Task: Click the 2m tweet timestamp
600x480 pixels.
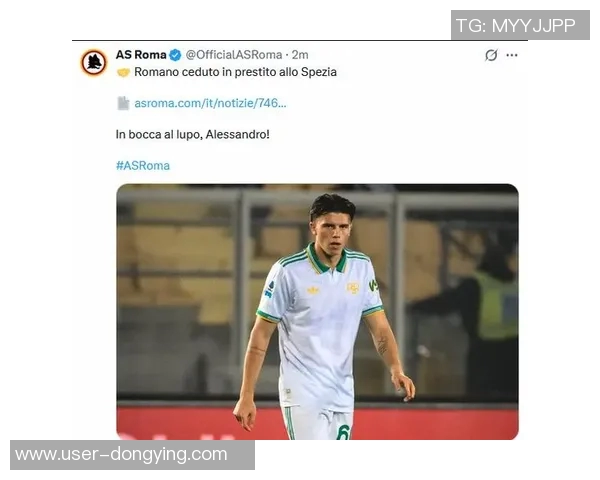Action: point(300,55)
